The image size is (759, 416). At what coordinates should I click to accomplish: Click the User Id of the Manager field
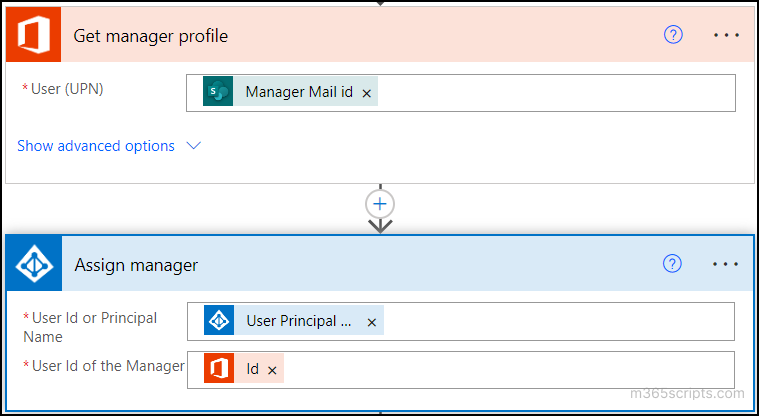click(461, 370)
